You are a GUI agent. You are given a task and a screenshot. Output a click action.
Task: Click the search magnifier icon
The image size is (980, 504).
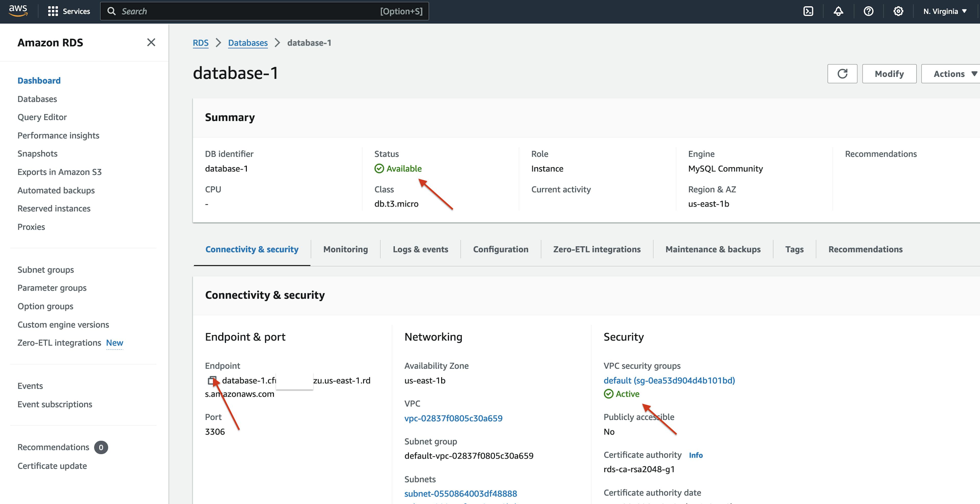pos(112,11)
